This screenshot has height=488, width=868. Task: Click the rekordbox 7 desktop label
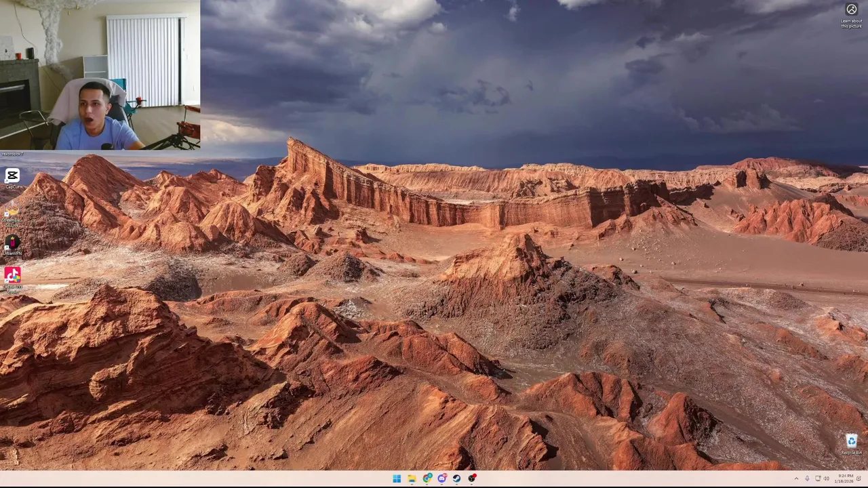click(x=12, y=154)
